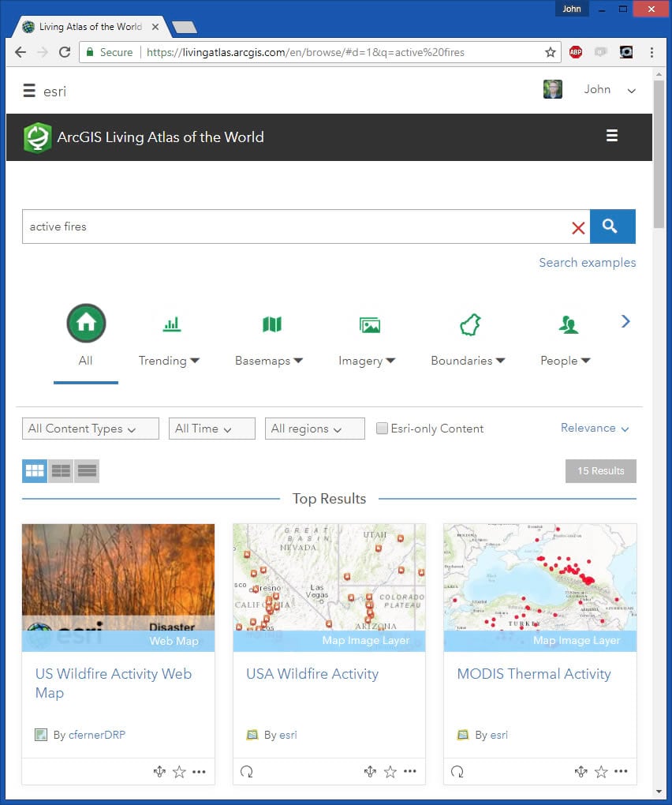Open the USA Wildfire Activity map thumbnail
Screen dimensions: 672x805
click(330, 587)
